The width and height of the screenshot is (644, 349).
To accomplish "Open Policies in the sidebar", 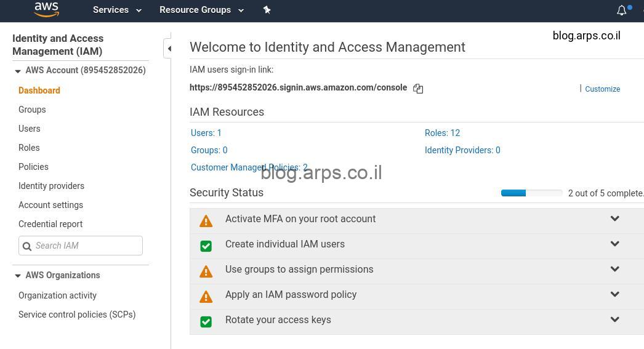I will (x=33, y=167).
